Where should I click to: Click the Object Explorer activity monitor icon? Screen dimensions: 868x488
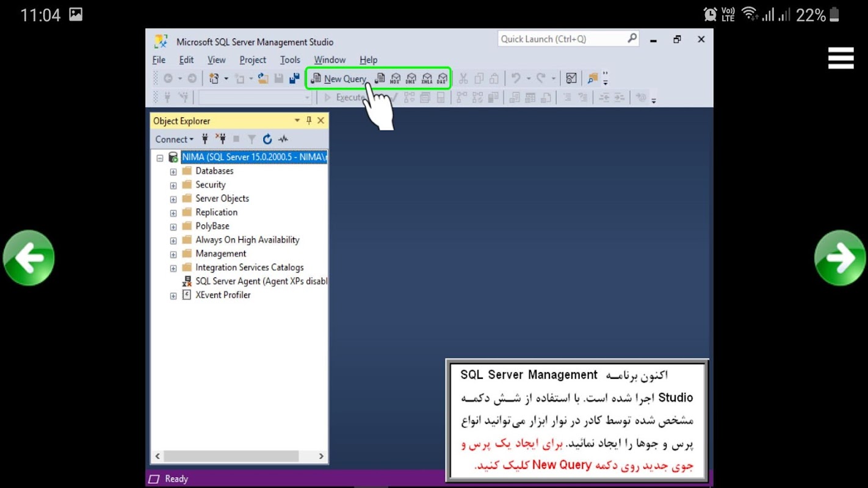283,139
